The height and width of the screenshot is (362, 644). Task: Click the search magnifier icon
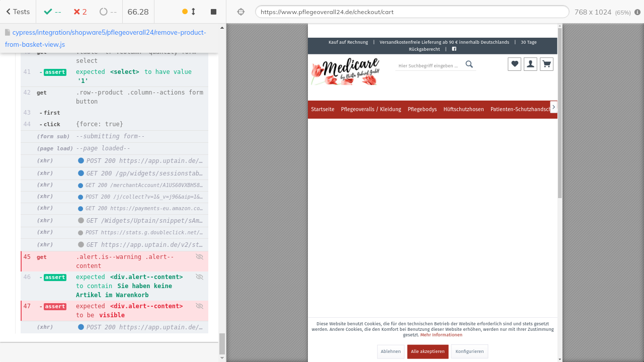pyautogui.click(x=469, y=64)
